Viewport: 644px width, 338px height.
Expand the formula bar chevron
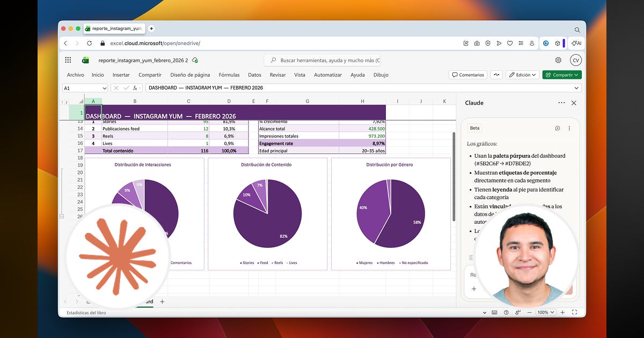(x=577, y=88)
